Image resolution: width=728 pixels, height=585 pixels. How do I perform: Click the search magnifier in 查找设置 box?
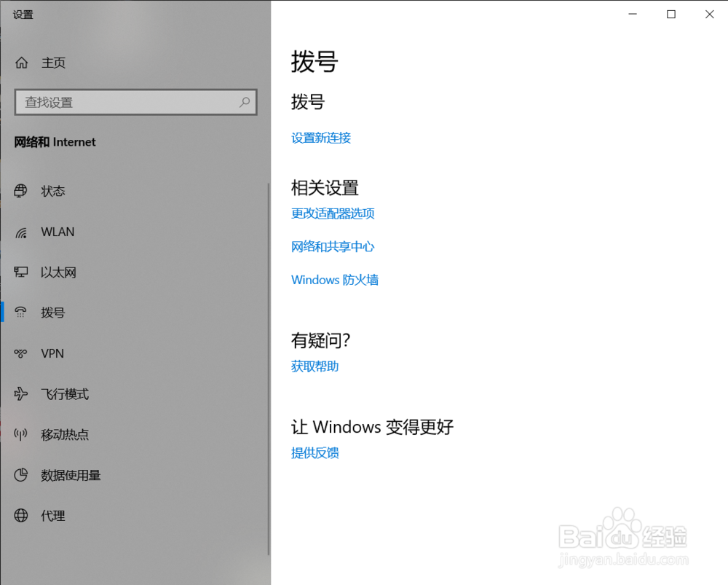click(x=245, y=102)
